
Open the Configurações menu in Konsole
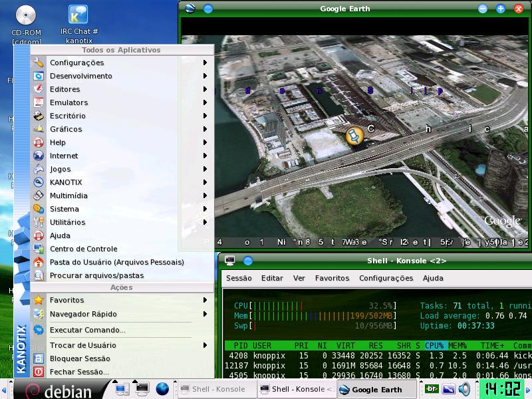pyautogui.click(x=386, y=278)
